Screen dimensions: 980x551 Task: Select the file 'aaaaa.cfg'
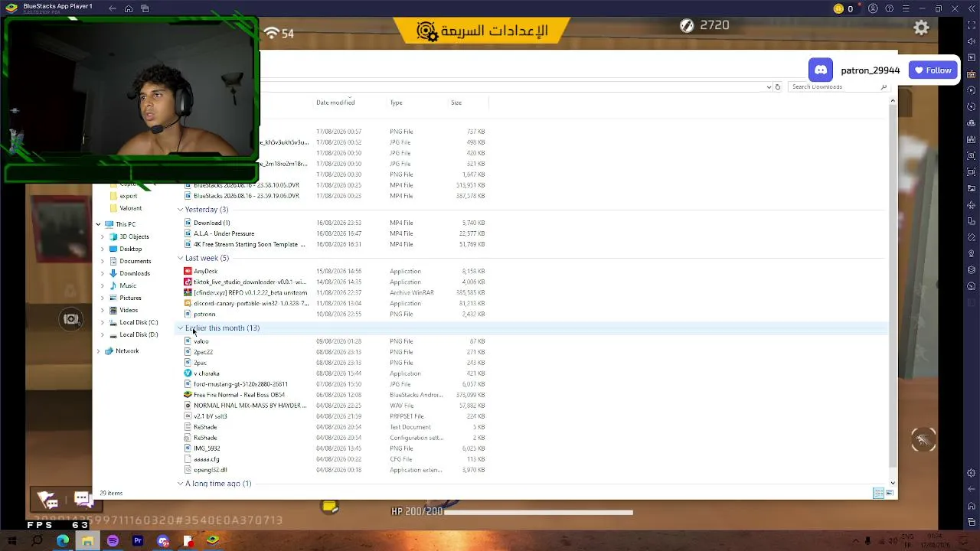pos(207,459)
